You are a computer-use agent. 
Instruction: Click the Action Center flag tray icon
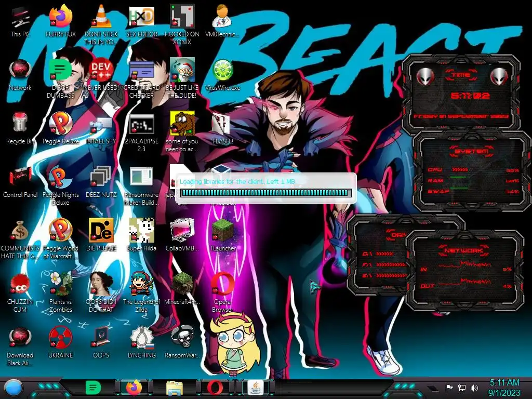coord(449,388)
